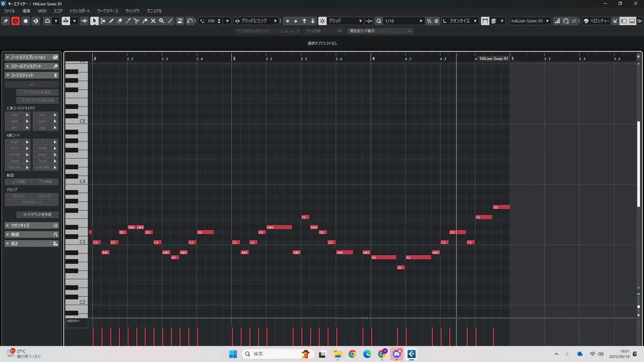Select the Split scissors tool

[136, 21]
